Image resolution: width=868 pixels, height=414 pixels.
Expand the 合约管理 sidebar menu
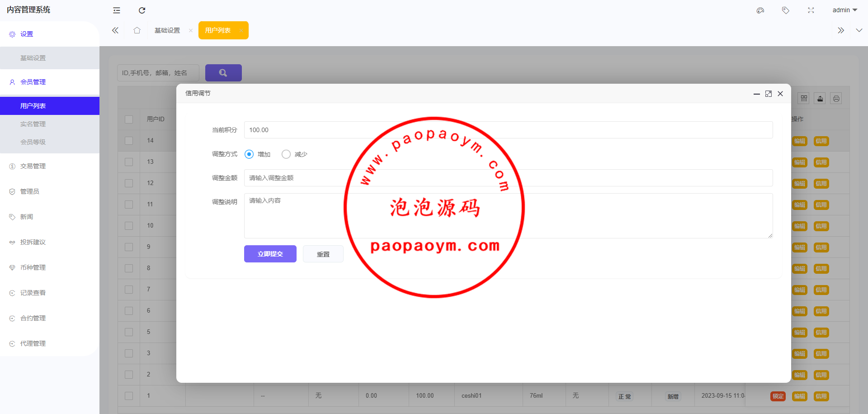50,318
